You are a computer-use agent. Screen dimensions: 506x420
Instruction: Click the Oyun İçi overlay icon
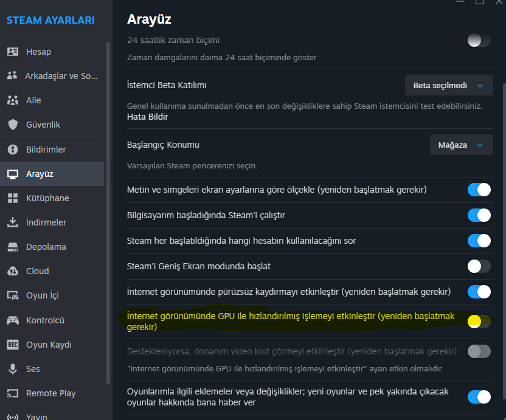click(x=13, y=295)
